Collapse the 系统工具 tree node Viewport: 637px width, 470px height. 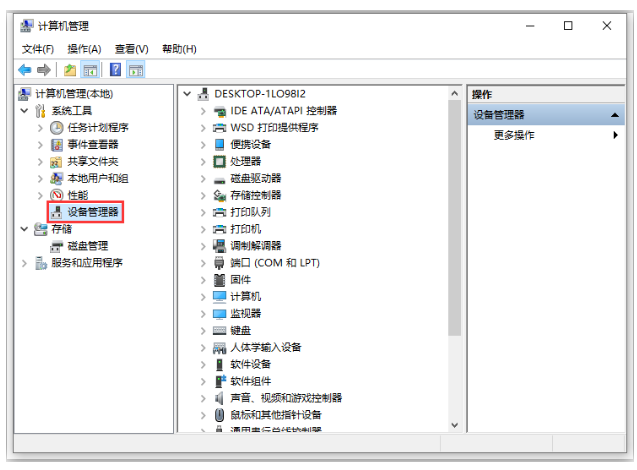pyautogui.click(x=24, y=110)
